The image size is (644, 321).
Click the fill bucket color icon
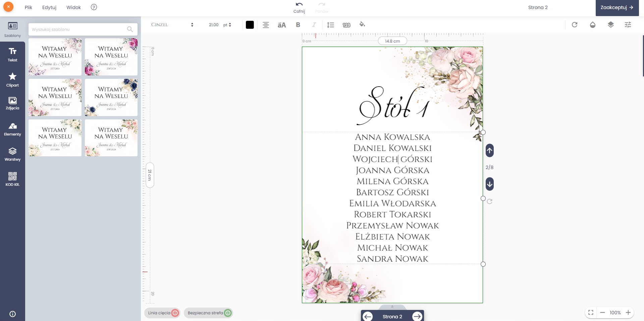362,24
